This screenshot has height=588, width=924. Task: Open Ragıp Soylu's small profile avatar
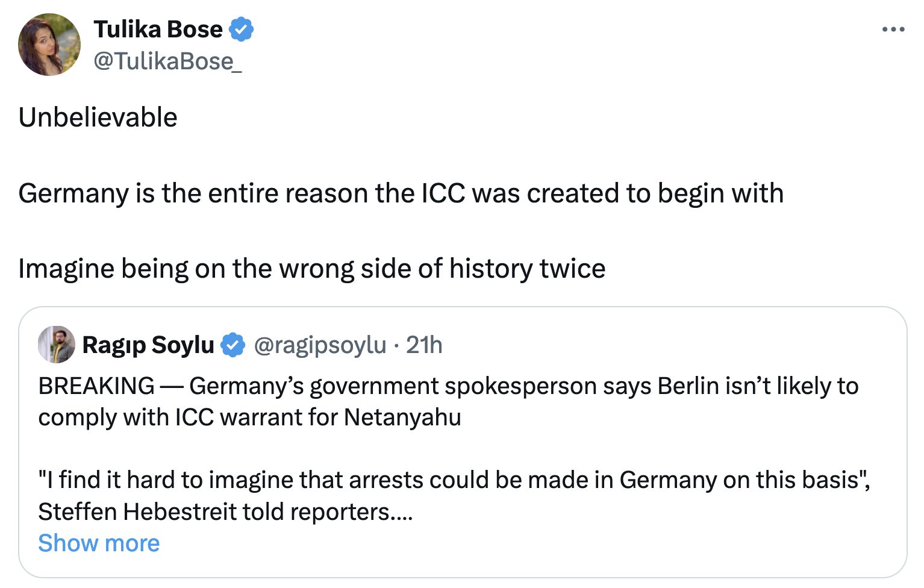pos(57,345)
